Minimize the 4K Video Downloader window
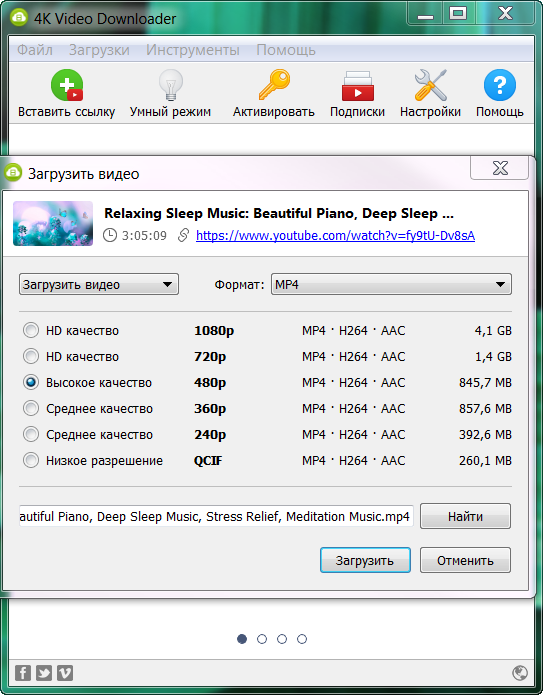The width and height of the screenshot is (543, 695). [x=426, y=15]
